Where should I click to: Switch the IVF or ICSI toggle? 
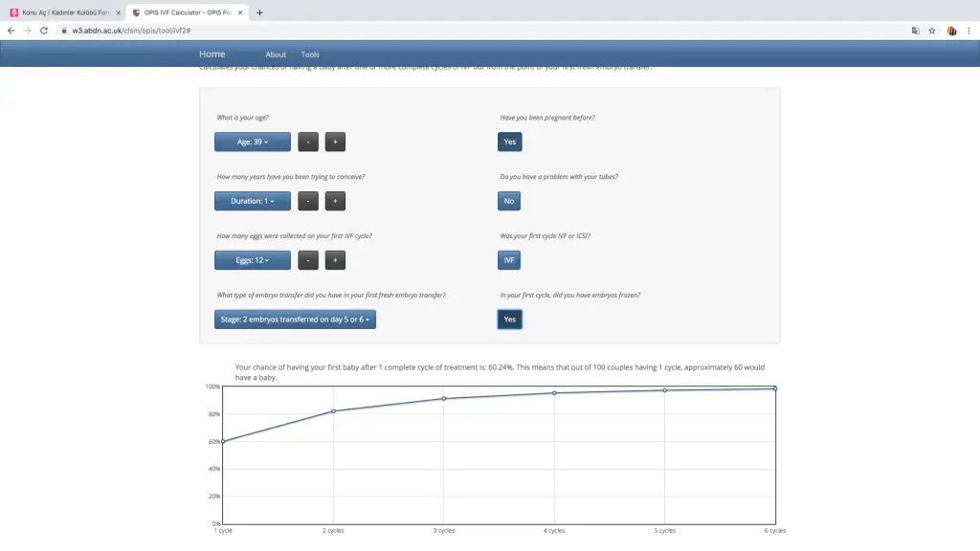[x=509, y=260]
